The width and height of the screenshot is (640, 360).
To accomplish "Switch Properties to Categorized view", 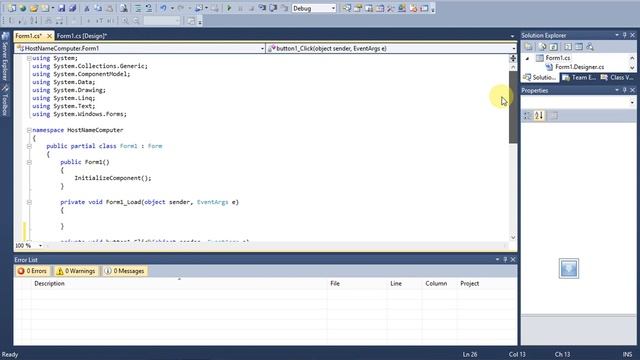I will pos(527,116).
